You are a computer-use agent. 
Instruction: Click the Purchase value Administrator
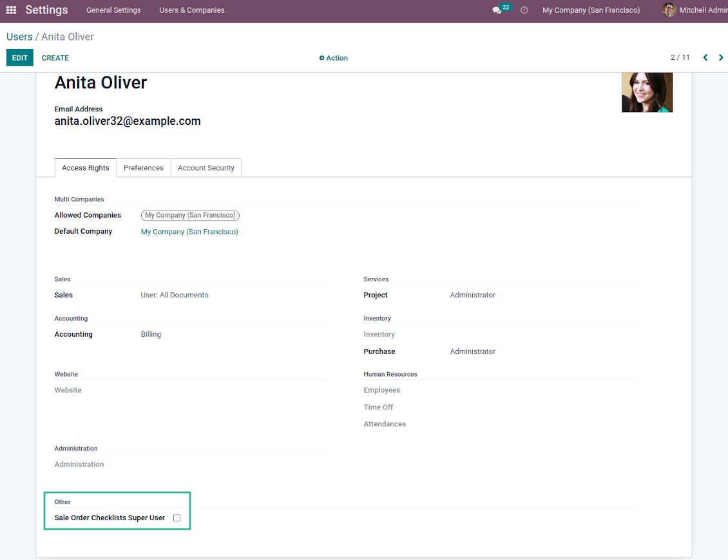(473, 351)
